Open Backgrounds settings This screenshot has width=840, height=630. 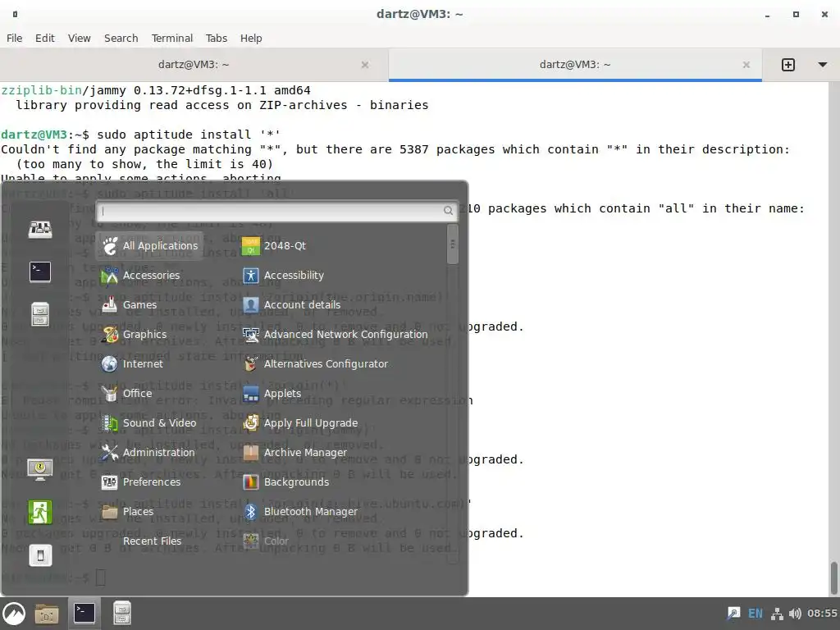pos(285,482)
